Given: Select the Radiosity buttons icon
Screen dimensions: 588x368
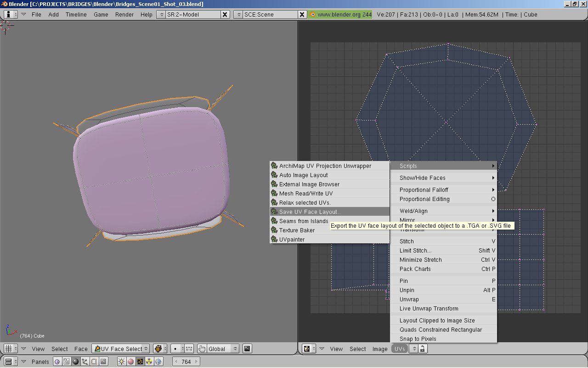Looking at the screenshot, I should pos(149,362).
